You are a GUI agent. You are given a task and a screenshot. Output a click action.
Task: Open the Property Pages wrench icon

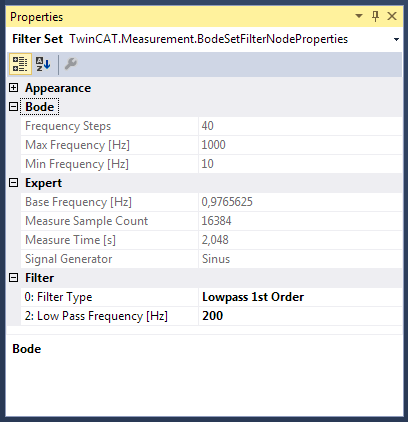tap(71, 64)
